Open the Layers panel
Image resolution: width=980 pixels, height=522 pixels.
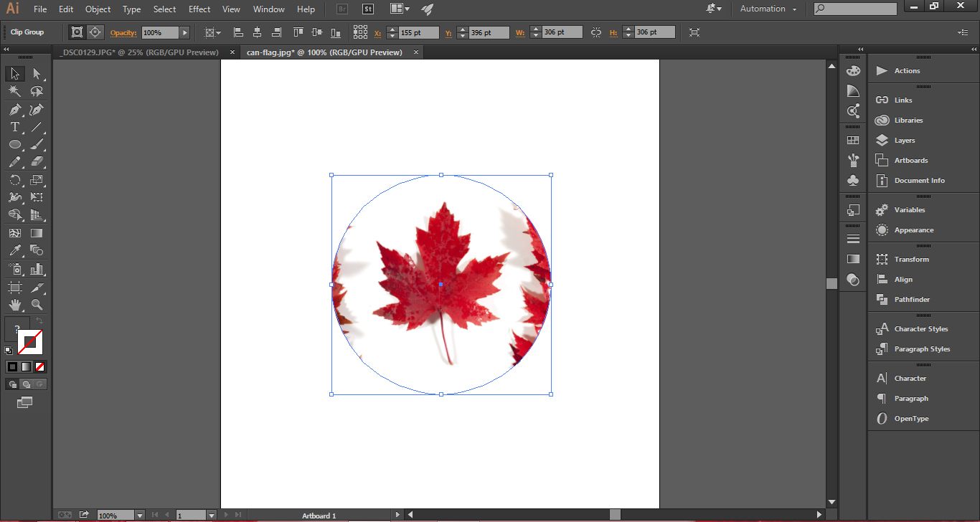904,140
